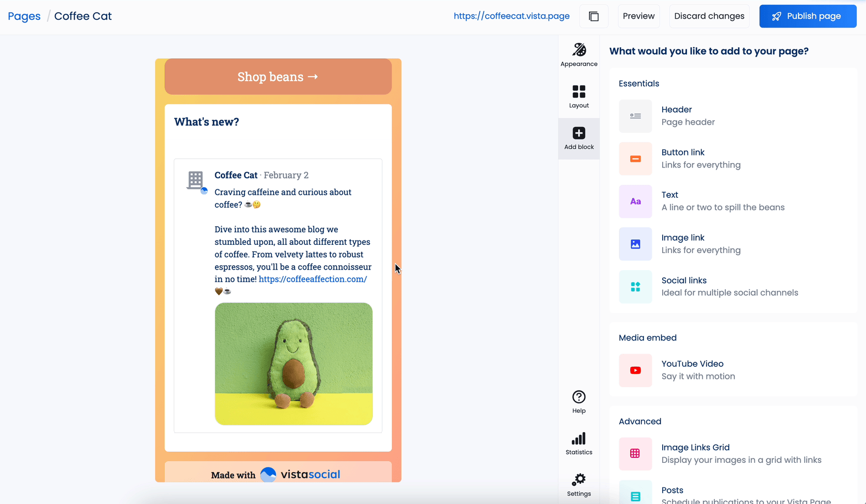The width and height of the screenshot is (866, 504).
Task: Click the Coffee Cat author name in post
Action: pyautogui.click(x=236, y=175)
